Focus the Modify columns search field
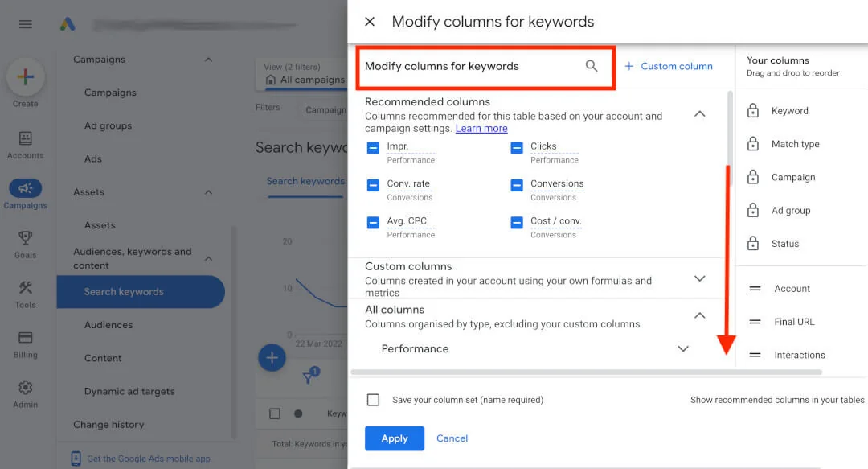Viewport: 868px width, 469px height. 485,67
